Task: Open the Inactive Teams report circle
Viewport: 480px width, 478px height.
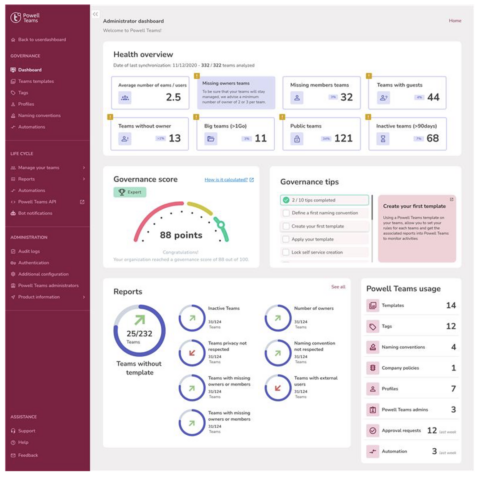Action: point(192,318)
